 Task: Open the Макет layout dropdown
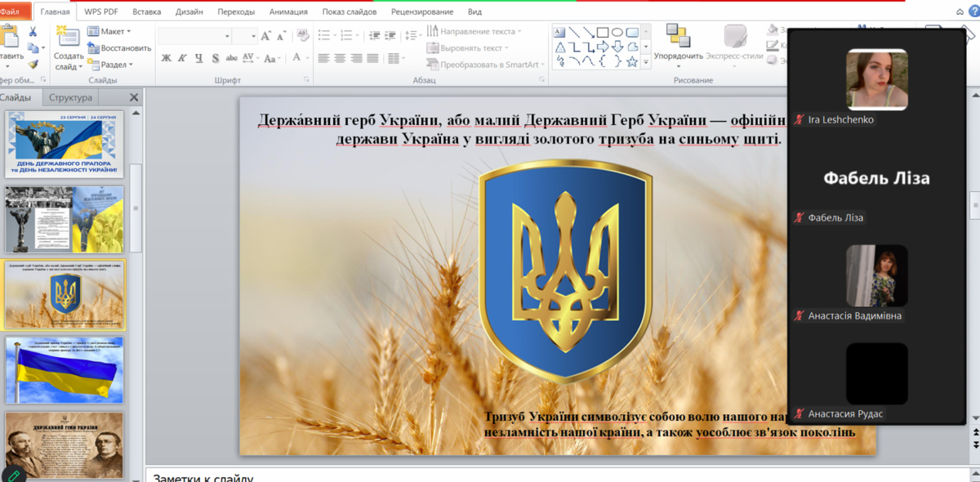pos(109,31)
